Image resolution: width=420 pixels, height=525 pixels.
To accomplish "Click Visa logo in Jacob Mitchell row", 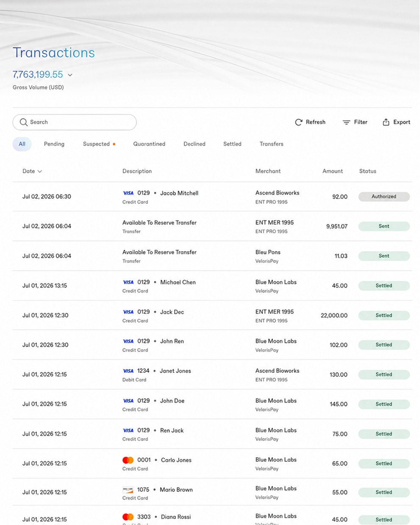I will tap(128, 193).
